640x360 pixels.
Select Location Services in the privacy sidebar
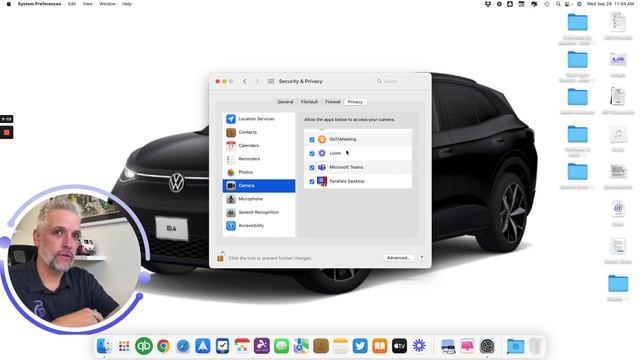[x=259, y=119]
